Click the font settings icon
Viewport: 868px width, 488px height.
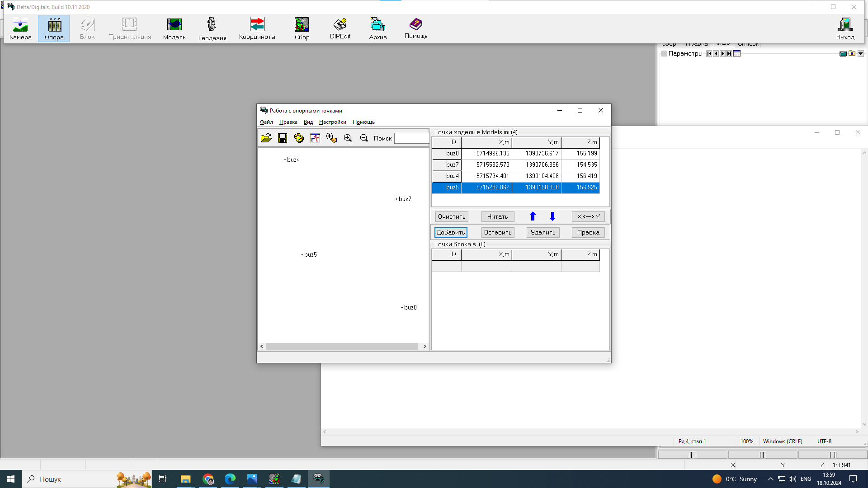(315, 138)
